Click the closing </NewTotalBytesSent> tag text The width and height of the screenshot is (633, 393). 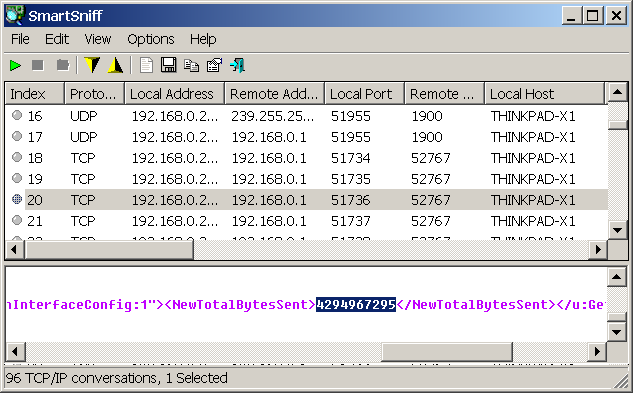(476, 305)
